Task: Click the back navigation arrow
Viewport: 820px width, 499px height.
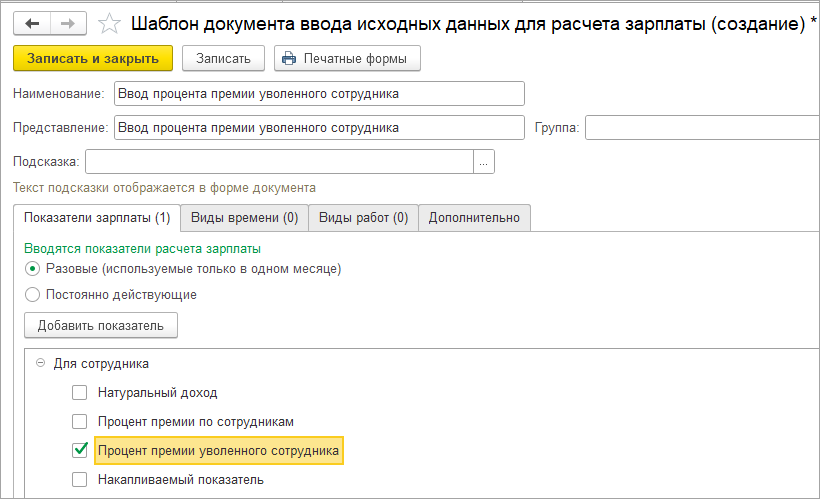Action: tap(31, 22)
